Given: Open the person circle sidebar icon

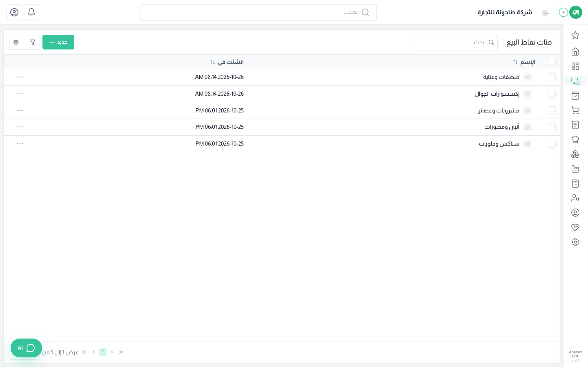Looking at the screenshot, I should click(x=575, y=213).
